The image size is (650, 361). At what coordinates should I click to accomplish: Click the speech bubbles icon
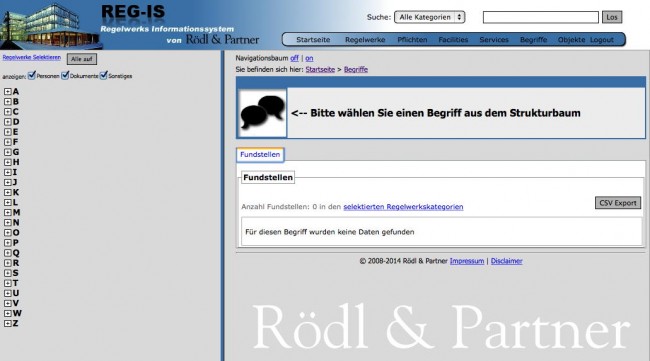(x=262, y=112)
